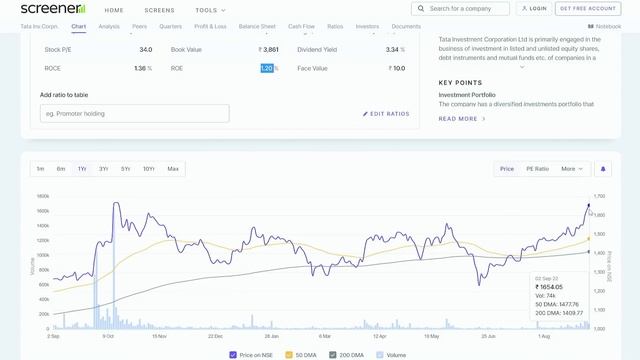This screenshot has width=640, height=360.
Task: Toggle Price on NSE legend checkbox
Action: pyautogui.click(x=233, y=355)
